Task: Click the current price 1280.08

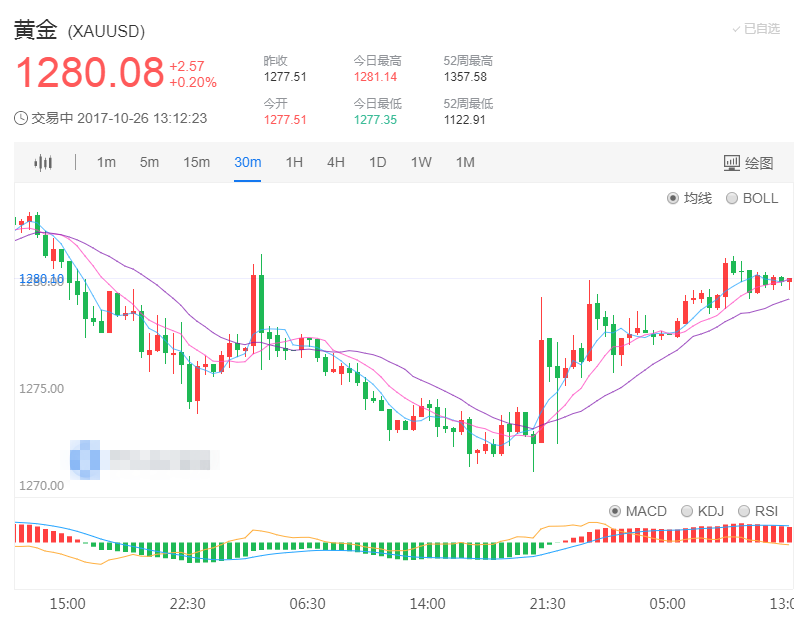Action: pos(88,72)
